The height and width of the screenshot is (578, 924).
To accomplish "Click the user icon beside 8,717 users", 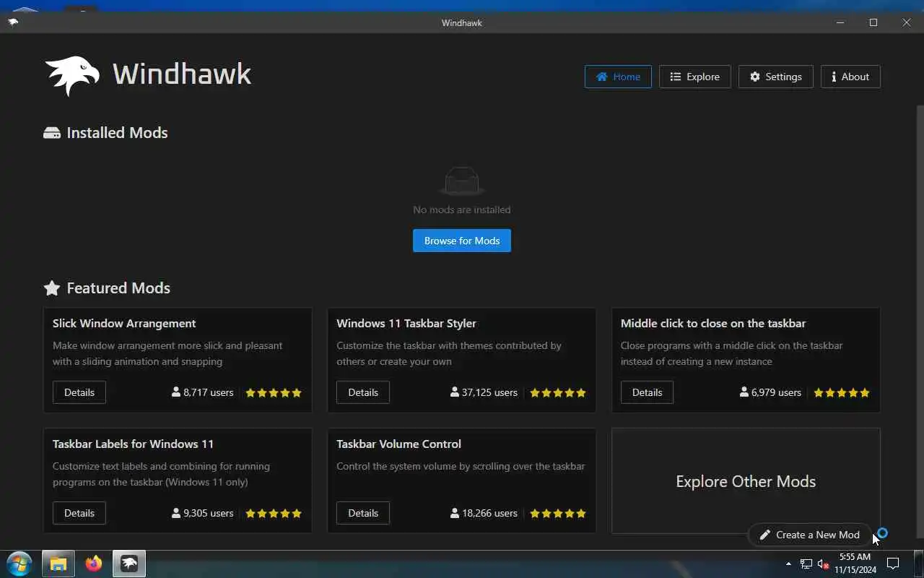I will tap(176, 392).
